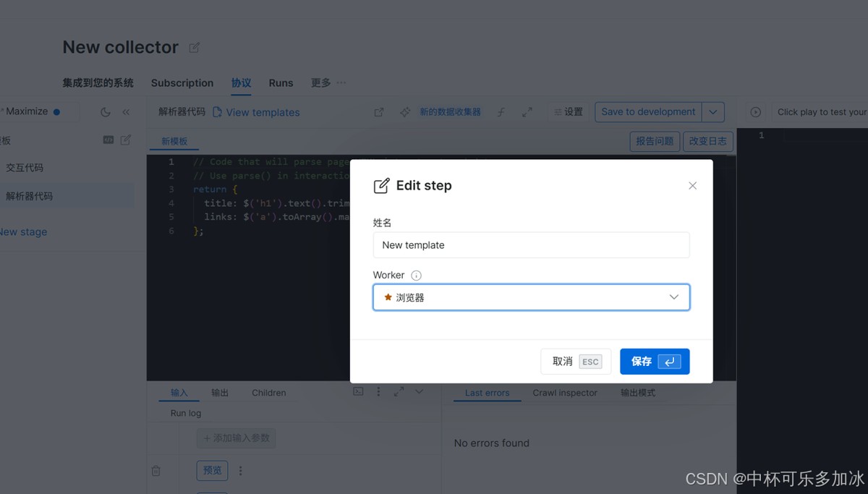Open the 设置 settings button
The height and width of the screenshot is (494, 868).
coord(569,112)
